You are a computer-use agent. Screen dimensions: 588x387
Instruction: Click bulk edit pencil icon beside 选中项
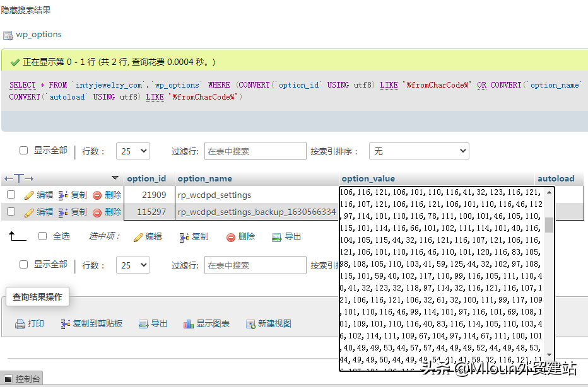coord(138,237)
